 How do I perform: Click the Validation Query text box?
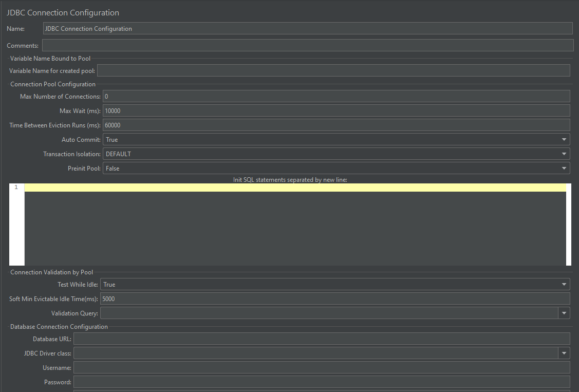click(x=329, y=313)
